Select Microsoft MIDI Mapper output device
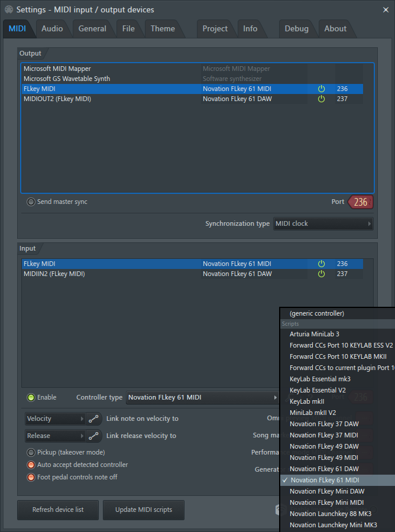The height and width of the screenshot is (532, 395). (x=192, y=69)
